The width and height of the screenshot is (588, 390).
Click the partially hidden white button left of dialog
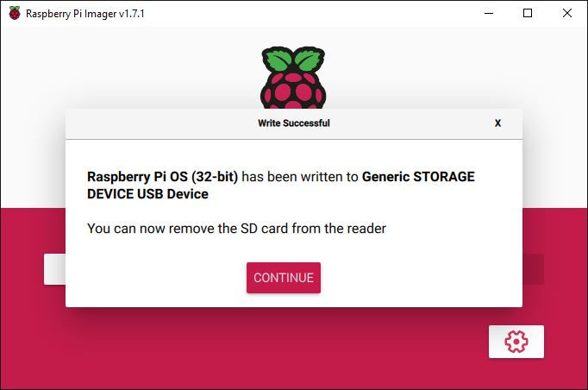pos(55,269)
